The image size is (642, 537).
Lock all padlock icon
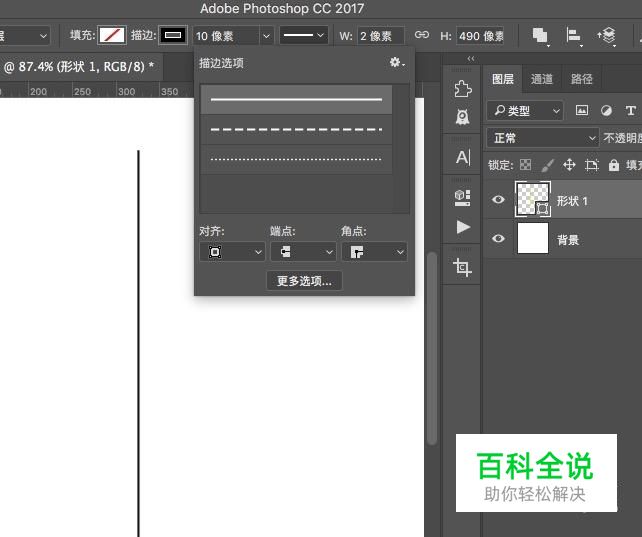point(613,165)
